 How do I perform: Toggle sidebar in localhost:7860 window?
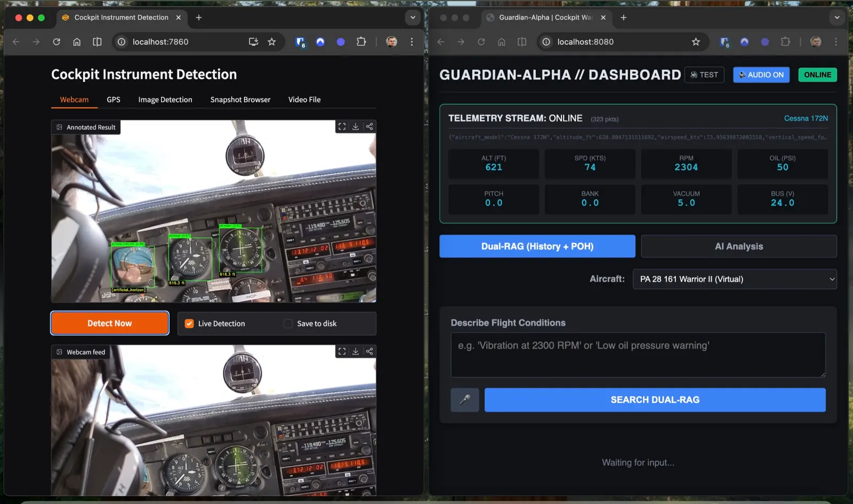(x=97, y=42)
